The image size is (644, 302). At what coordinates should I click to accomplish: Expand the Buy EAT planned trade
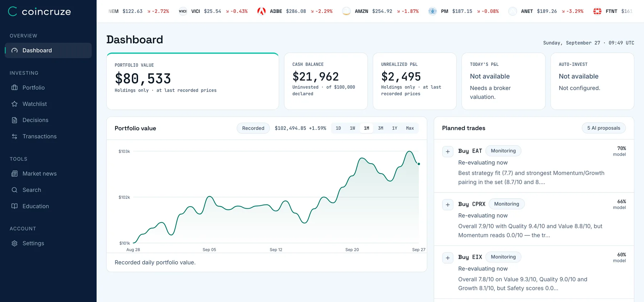448,151
